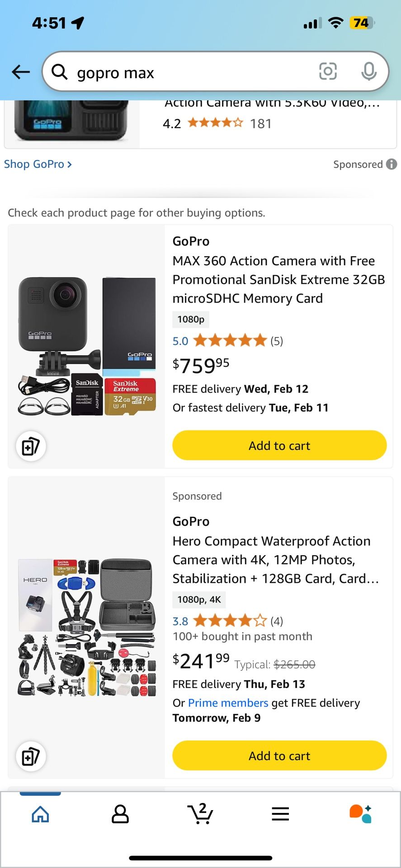Tap the microphone voice search icon

click(369, 71)
